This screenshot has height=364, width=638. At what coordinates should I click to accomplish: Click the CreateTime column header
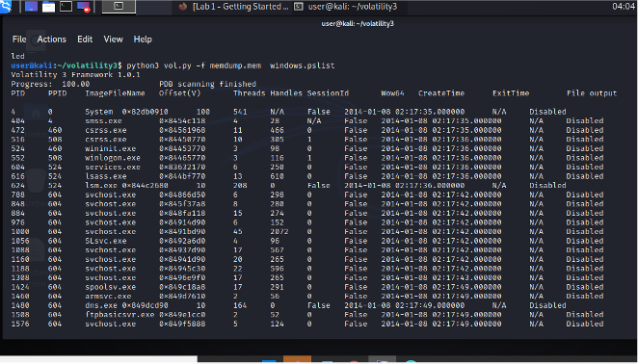click(441, 93)
